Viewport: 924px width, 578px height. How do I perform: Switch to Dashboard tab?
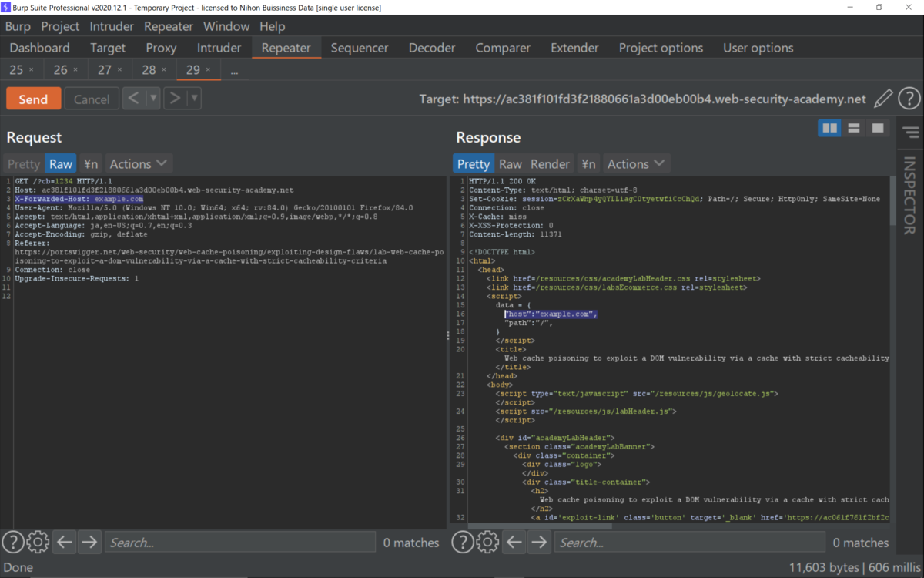(x=39, y=48)
